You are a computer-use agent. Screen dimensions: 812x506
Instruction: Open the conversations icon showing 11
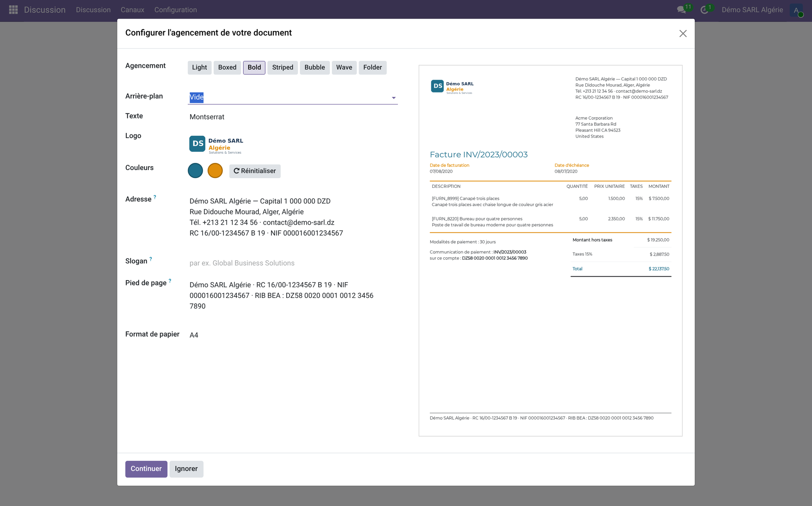pyautogui.click(x=681, y=10)
